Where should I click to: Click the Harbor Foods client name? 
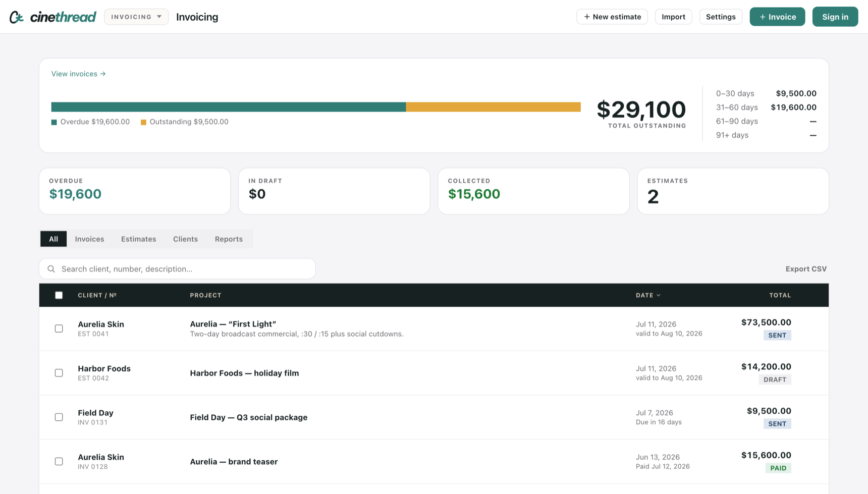104,369
